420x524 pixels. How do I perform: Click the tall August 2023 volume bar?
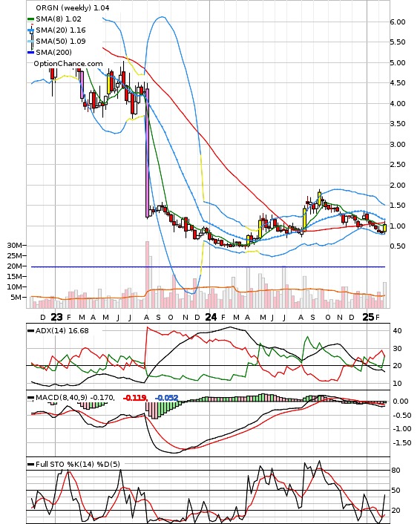coord(147,275)
